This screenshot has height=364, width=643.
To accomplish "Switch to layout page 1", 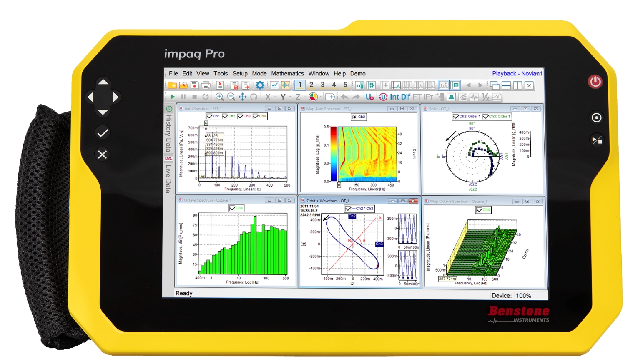I will pyautogui.click(x=300, y=85).
